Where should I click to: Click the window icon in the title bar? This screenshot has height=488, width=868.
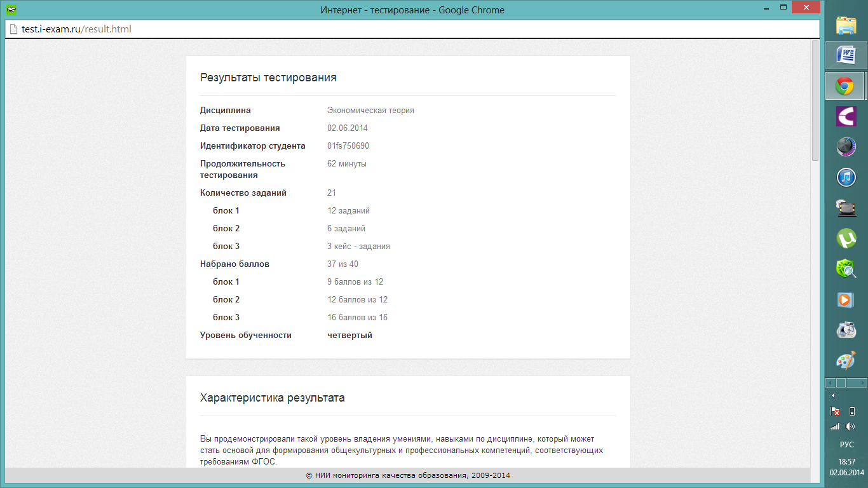(x=11, y=10)
